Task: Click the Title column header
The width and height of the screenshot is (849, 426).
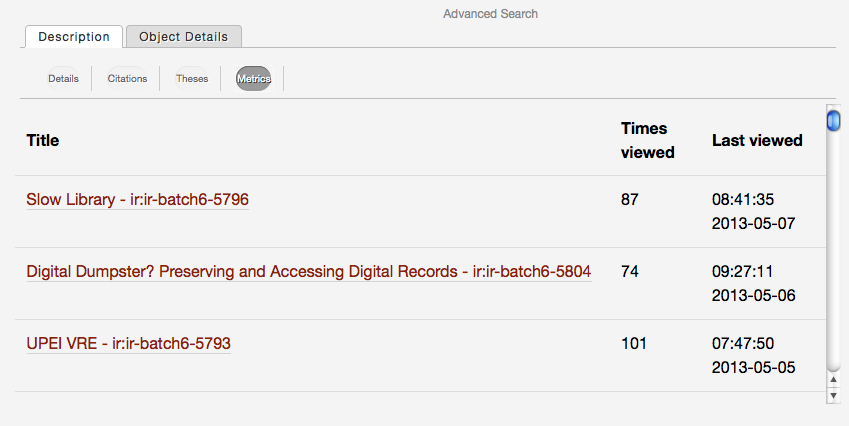Action: click(x=43, y=140)
